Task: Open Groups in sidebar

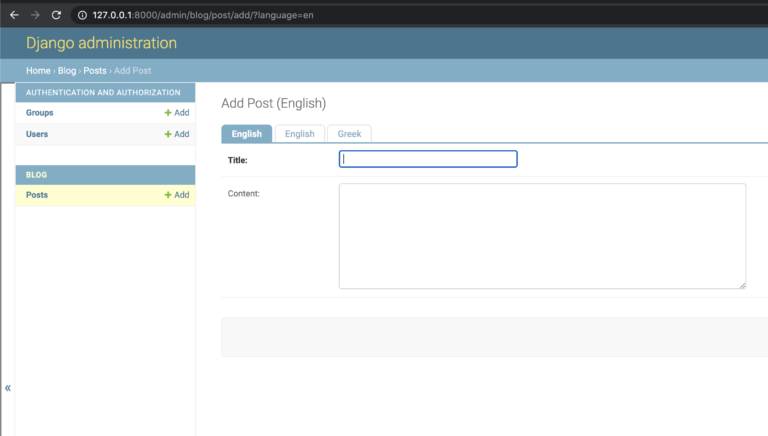Action: [x=40, y=113]
